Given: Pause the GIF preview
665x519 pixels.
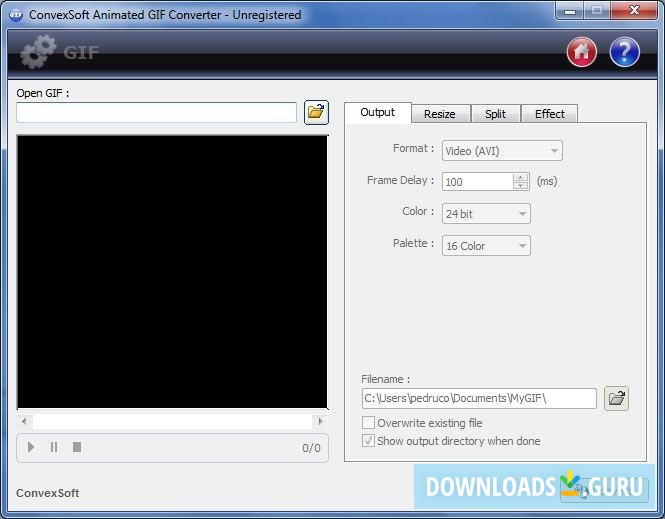Looking at the screenshot, I should pyautogui.click(x=54, y=447).
